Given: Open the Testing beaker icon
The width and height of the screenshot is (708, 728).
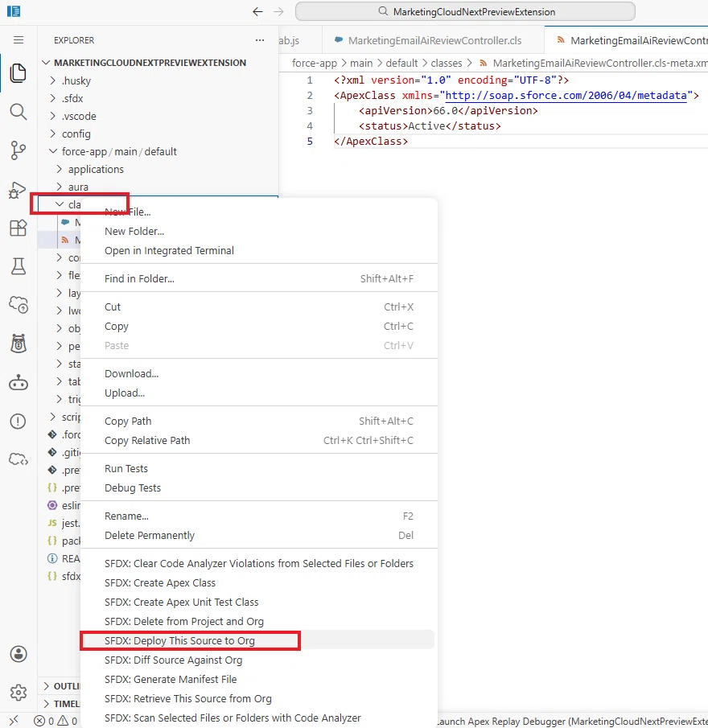Looking at the screenshot, I should pos(19,266).
